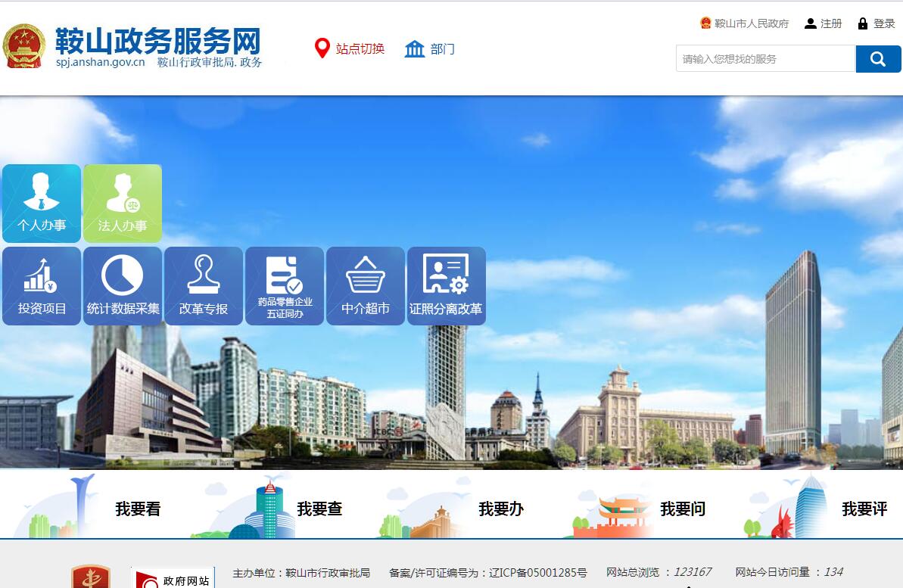Viewport: 903px width, 588px height.
Task: Visit 鞍山市人民政府 link
Action: 751,23
